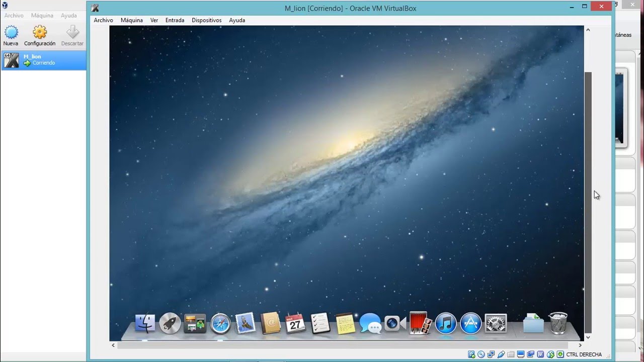Open Messages speech bubble icon
This screenshot has height=362, width=644.
(371, 323)
